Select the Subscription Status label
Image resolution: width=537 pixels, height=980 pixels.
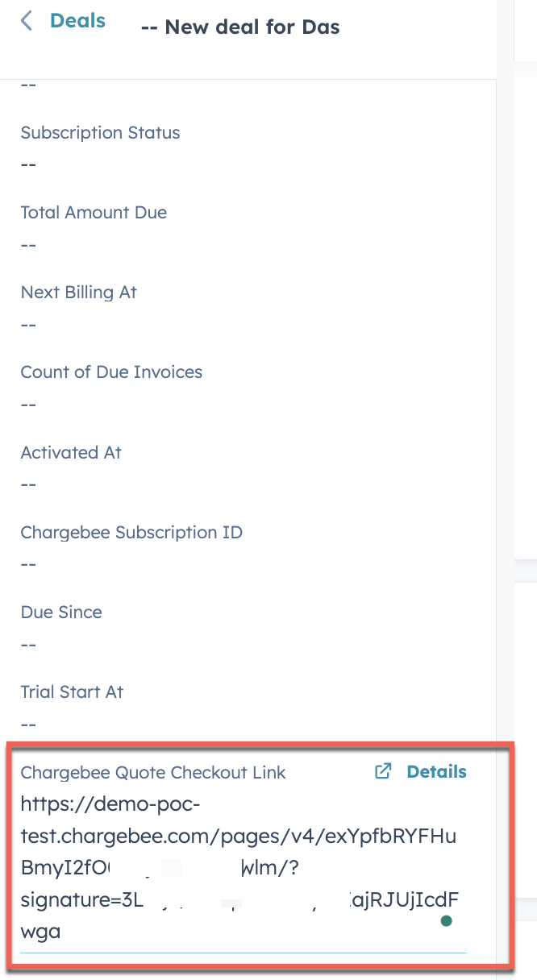click(100, 133)
